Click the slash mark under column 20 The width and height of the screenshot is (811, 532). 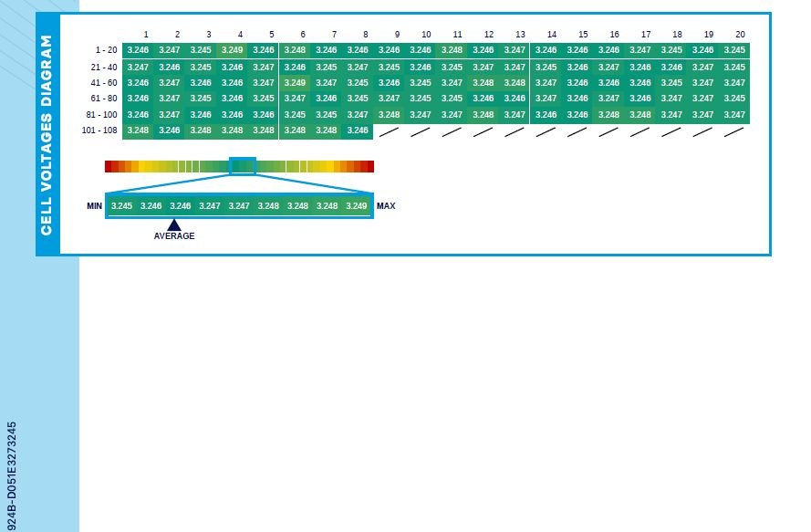click(x=734, y=131)
